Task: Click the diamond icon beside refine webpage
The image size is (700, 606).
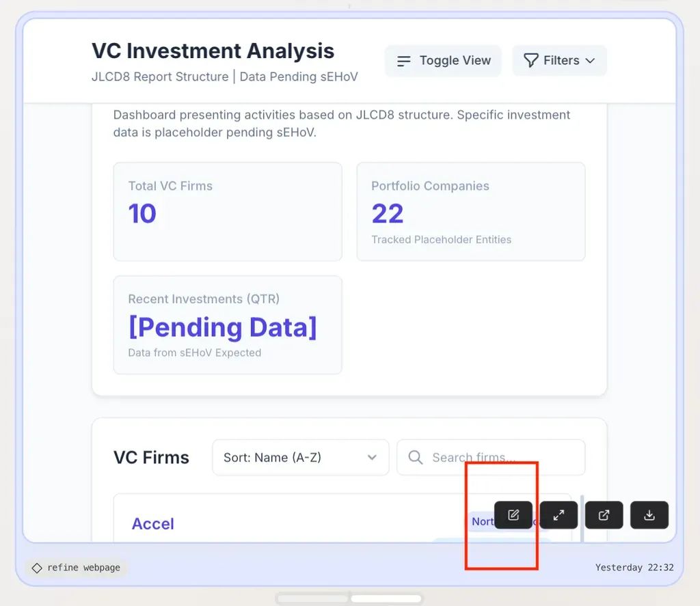Action: 37,568
